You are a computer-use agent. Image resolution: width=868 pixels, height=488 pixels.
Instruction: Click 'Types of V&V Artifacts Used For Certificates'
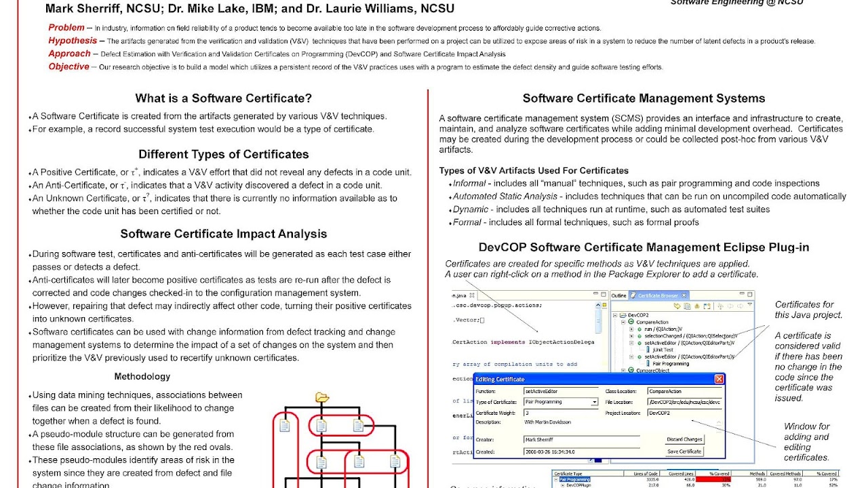534,171
